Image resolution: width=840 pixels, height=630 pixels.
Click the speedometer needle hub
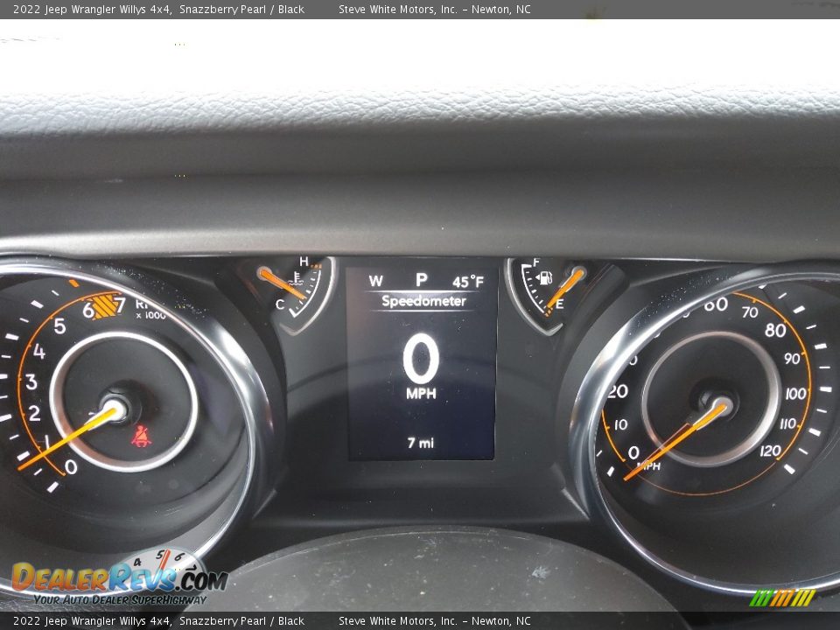tap(722, 407)
